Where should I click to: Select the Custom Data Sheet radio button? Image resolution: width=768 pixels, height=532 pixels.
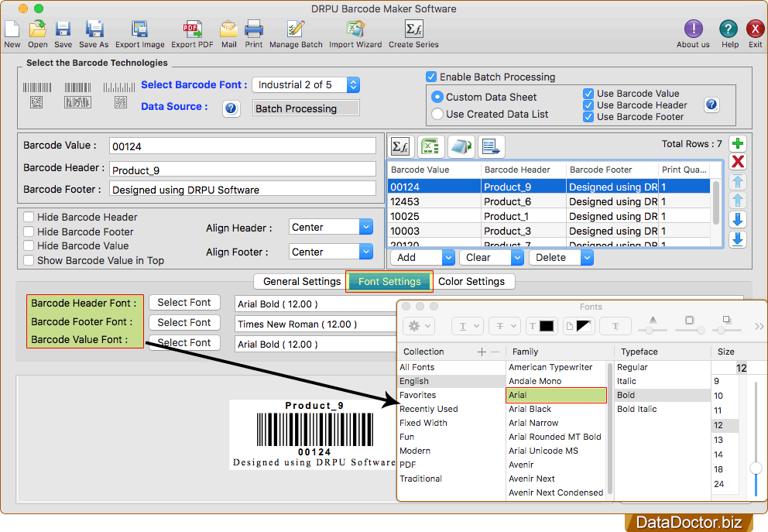[437, 97]
